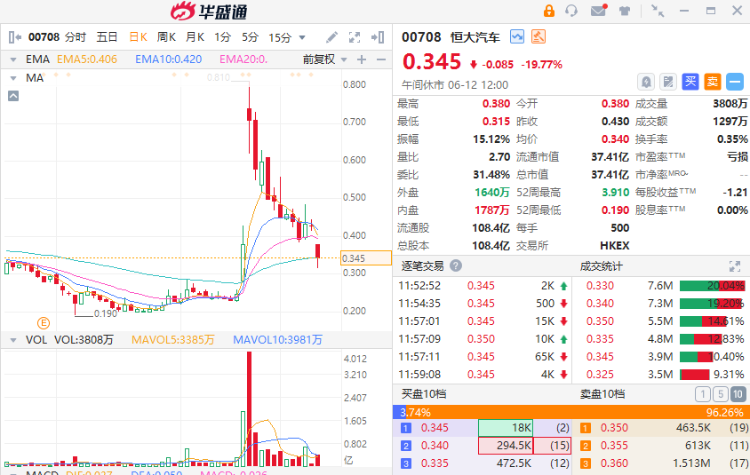750x475 pixels.
Task: Click the stock code 00708 in chart toolbar
Action: click(44, 37)
